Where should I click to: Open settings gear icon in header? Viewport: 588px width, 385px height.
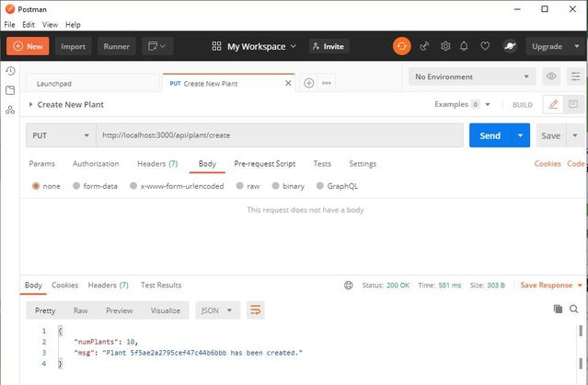(x=445, y=46)
